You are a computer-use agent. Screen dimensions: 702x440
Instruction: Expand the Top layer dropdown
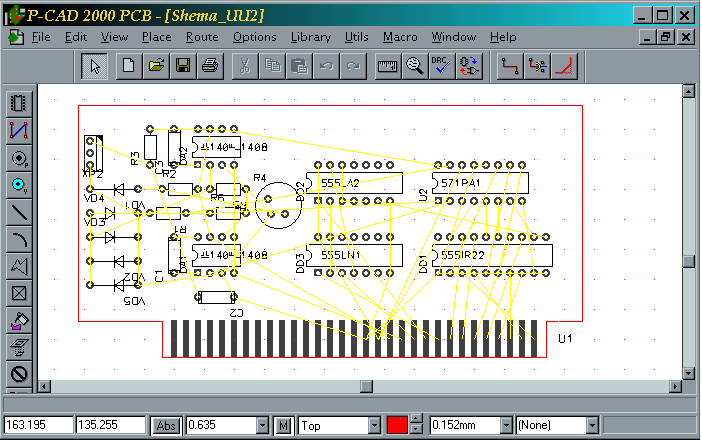[x=374, y=426]
